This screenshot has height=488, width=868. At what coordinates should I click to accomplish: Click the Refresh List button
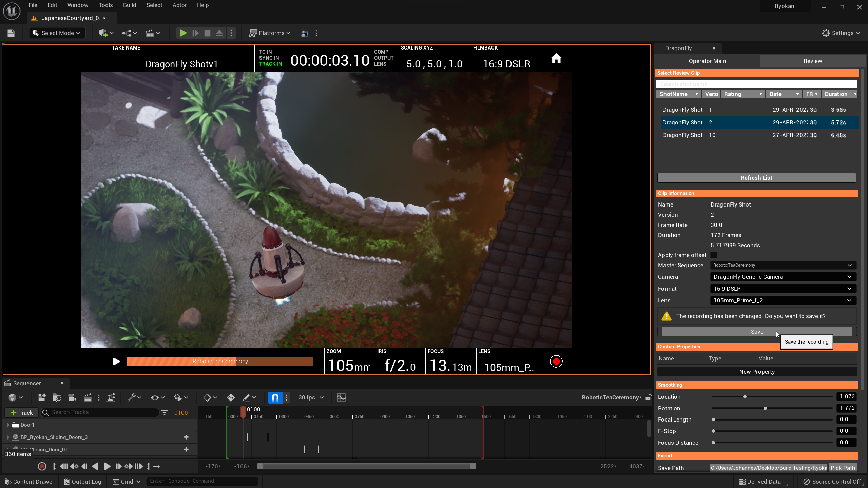coord(756,178)
